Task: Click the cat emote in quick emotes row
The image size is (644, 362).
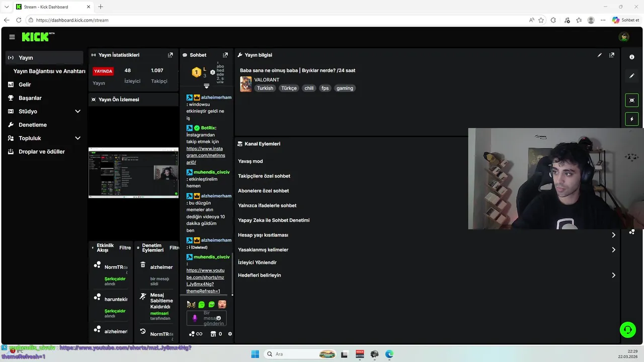Action: point(191,304)
